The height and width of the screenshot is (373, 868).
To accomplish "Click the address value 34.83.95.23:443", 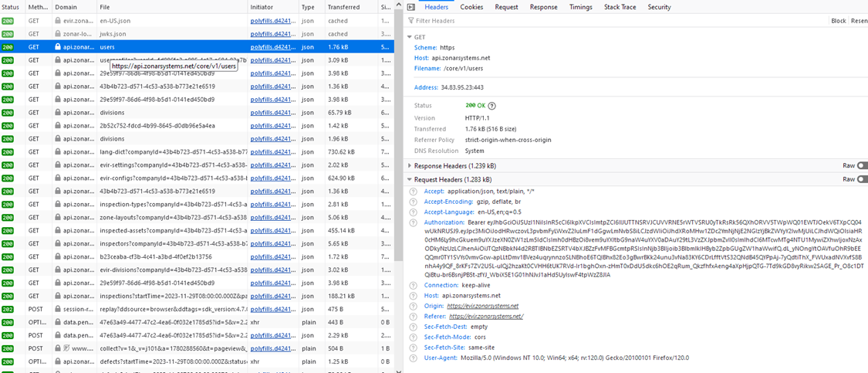I will [463, 87].
